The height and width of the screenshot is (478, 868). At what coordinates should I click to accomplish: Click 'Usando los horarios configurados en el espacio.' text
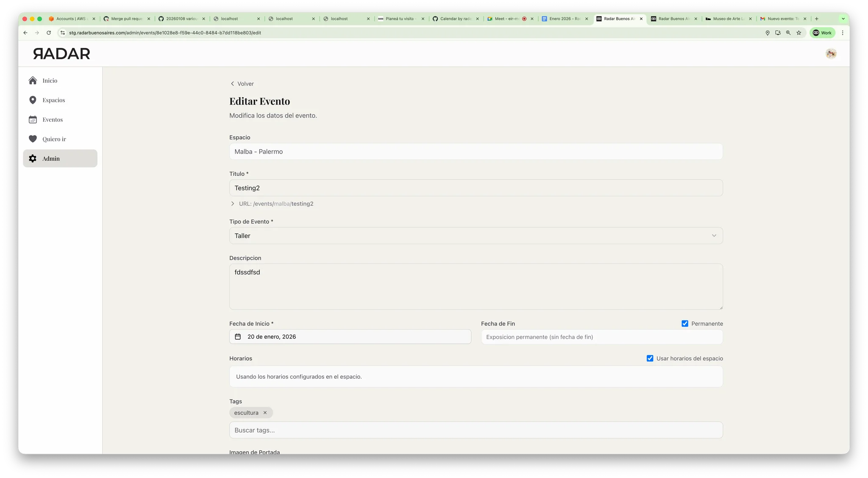(x=299, y=377)
